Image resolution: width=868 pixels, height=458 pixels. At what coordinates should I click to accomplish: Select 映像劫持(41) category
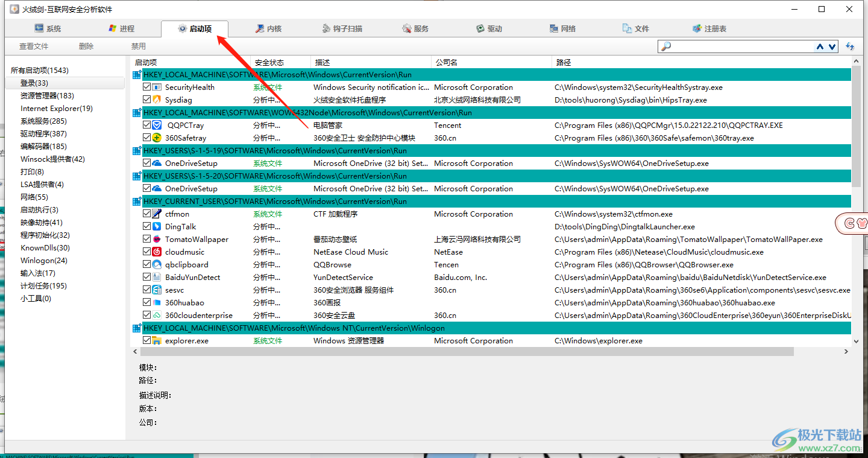(42, 223)
